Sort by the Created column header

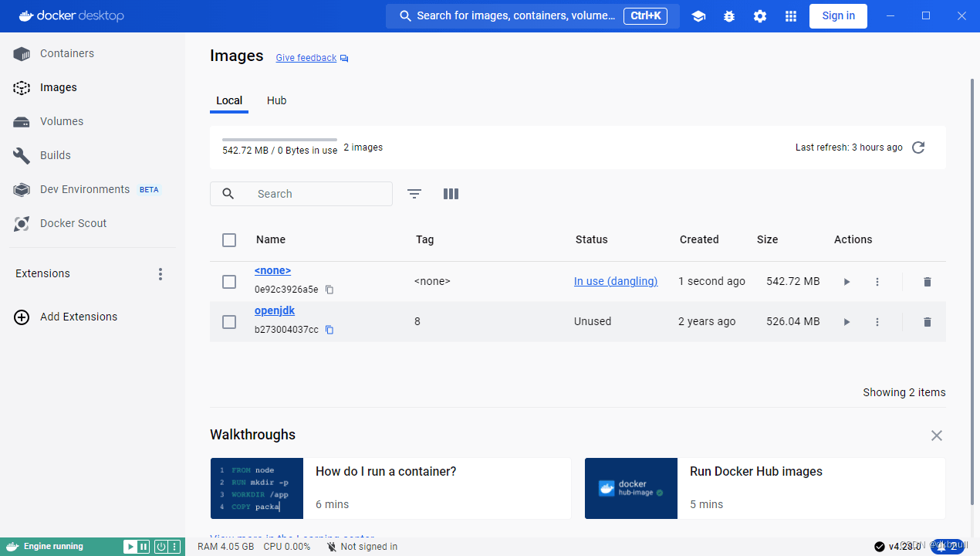(699, 240)
